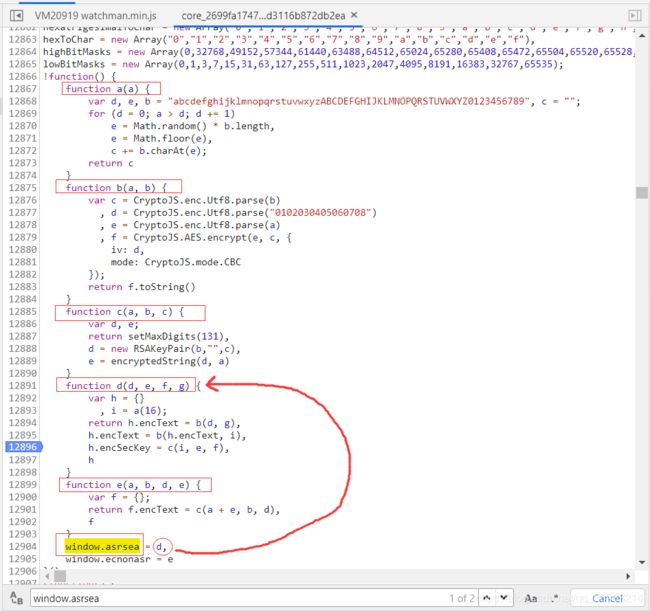Set breakpoint on line number 12885
650x611 pixels.
23,311
